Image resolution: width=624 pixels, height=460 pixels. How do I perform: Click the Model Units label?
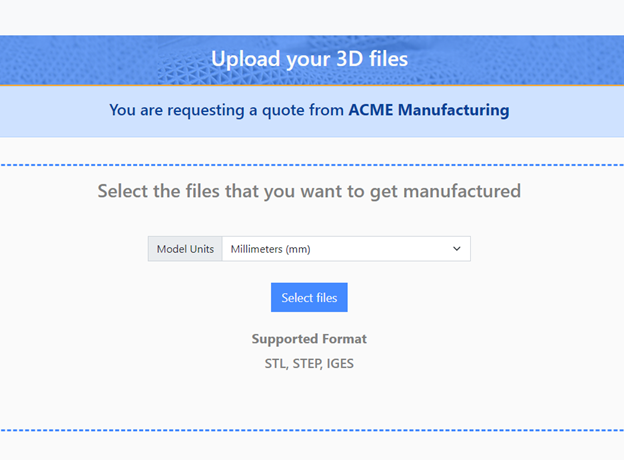click(185, 249)
